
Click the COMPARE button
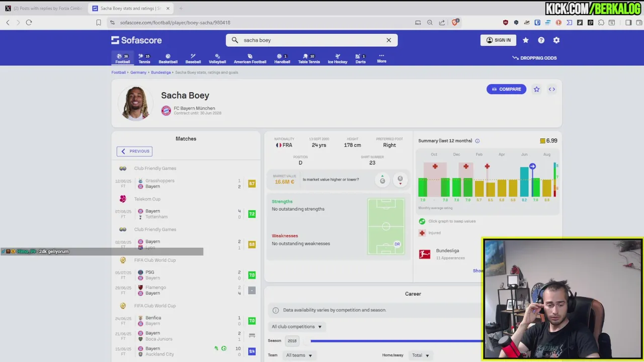(506, 89)
